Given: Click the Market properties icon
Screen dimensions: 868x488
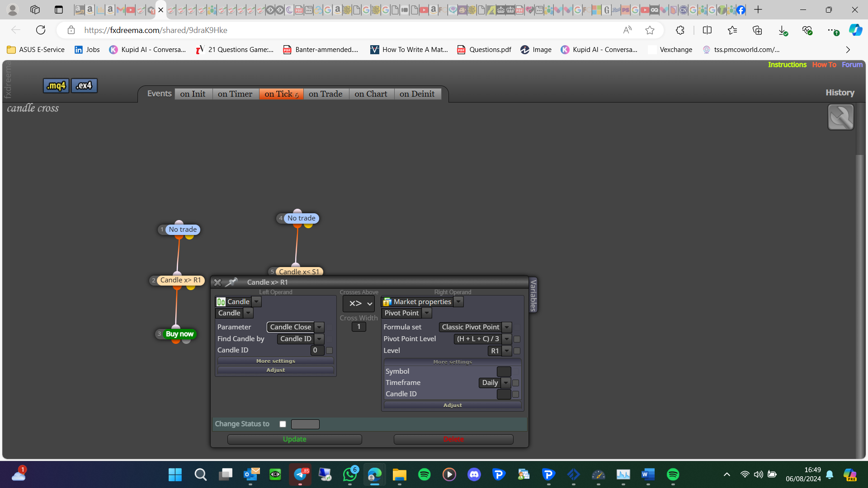Looking at the screenshot, I should coord(387,302).
